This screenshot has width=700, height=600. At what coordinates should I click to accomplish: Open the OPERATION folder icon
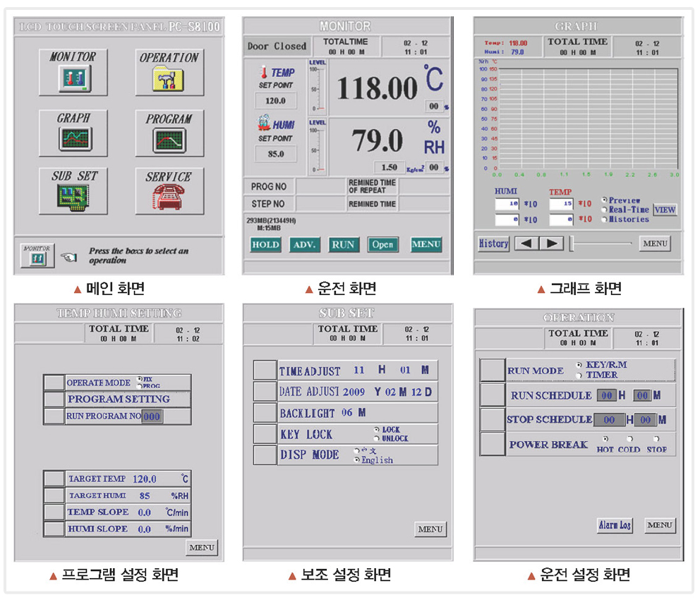click(169, 79)
